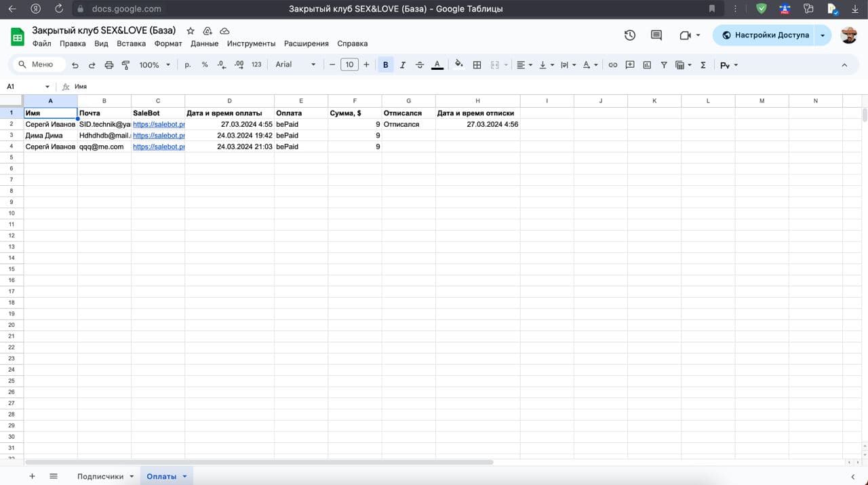Toggle bold formatting button
868x485 pixels.
click(386, 65)
